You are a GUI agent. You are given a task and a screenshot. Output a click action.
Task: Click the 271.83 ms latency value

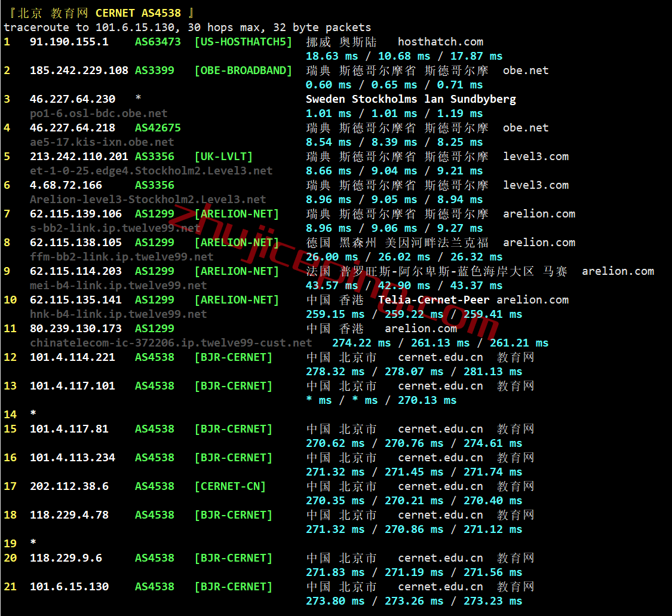click(335, 573)
